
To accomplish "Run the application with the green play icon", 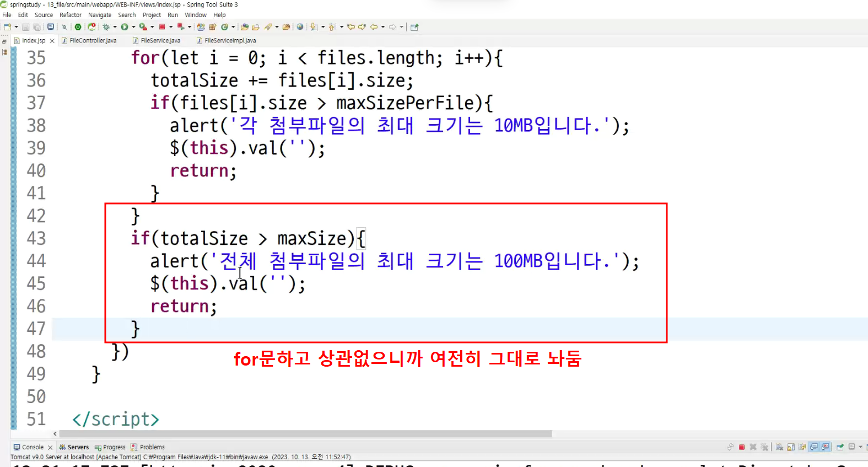I will point(125,27).
